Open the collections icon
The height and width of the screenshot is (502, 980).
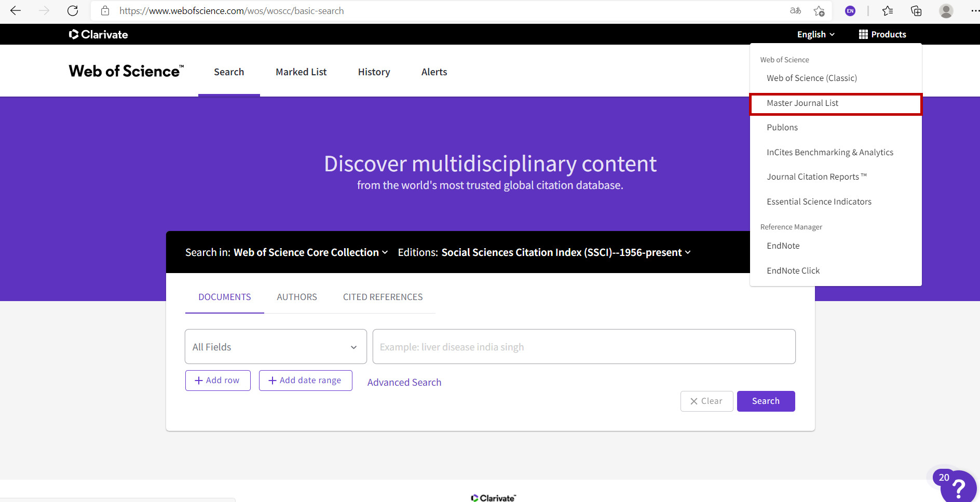point(916,11)
